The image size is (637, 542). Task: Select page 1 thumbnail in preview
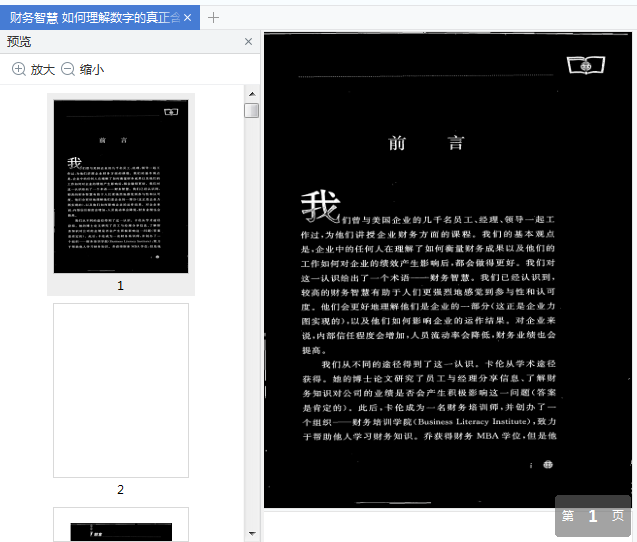click(121, 186)
